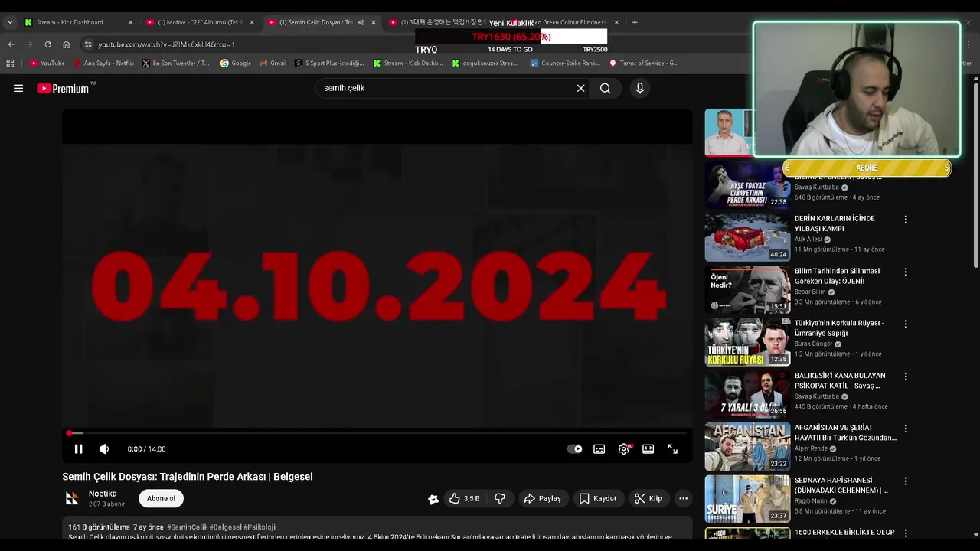Reload the current page
This screenshot has height=551, width=980.
click(47, 44)
